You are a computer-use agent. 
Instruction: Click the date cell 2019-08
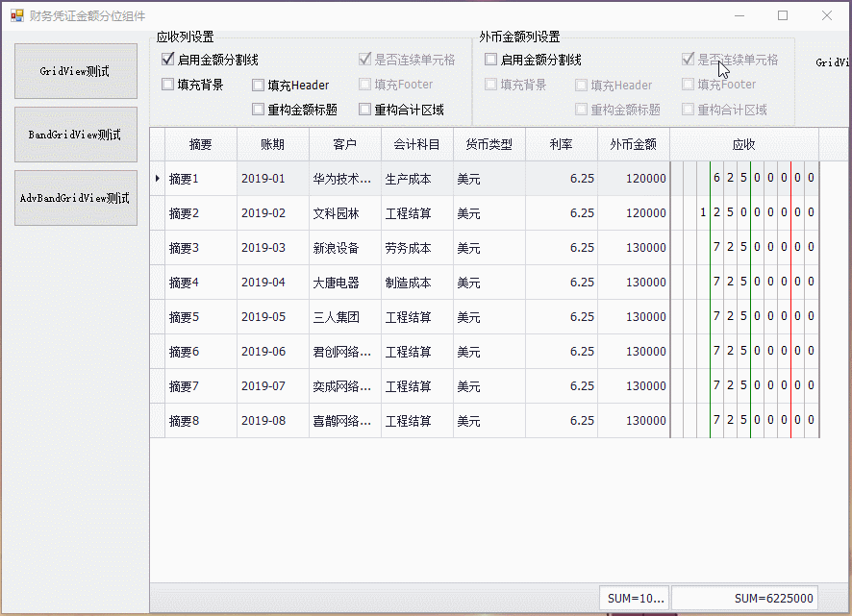pyautogui.click(x=273, y=421)
